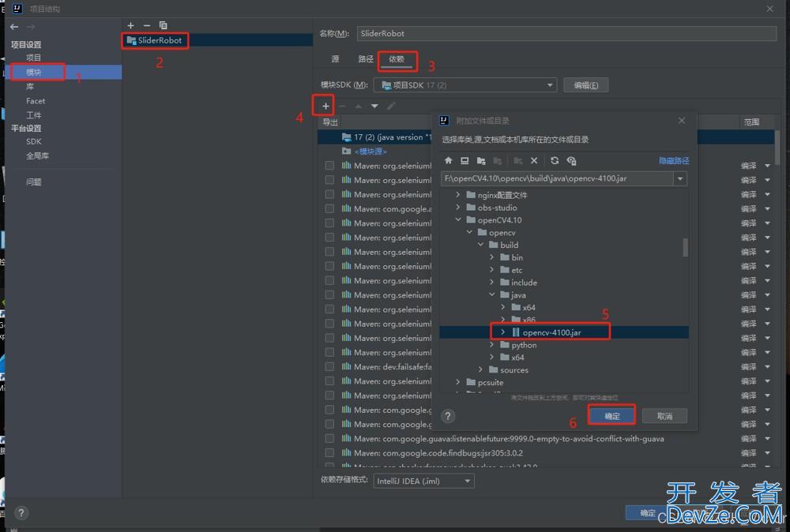Delete selected item with X icon in file chooser
Viewport: 790px width, 532px height.
(534, 160)
